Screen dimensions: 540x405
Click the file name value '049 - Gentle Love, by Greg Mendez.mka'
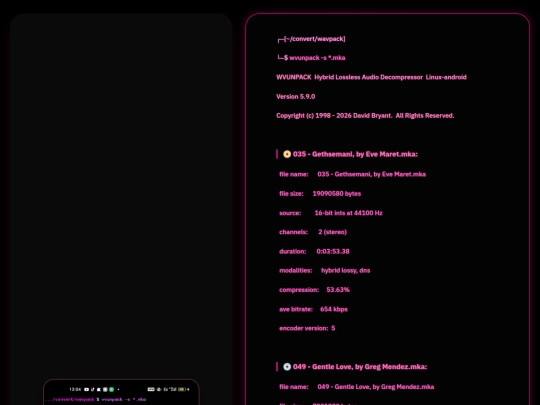(376, 387)
